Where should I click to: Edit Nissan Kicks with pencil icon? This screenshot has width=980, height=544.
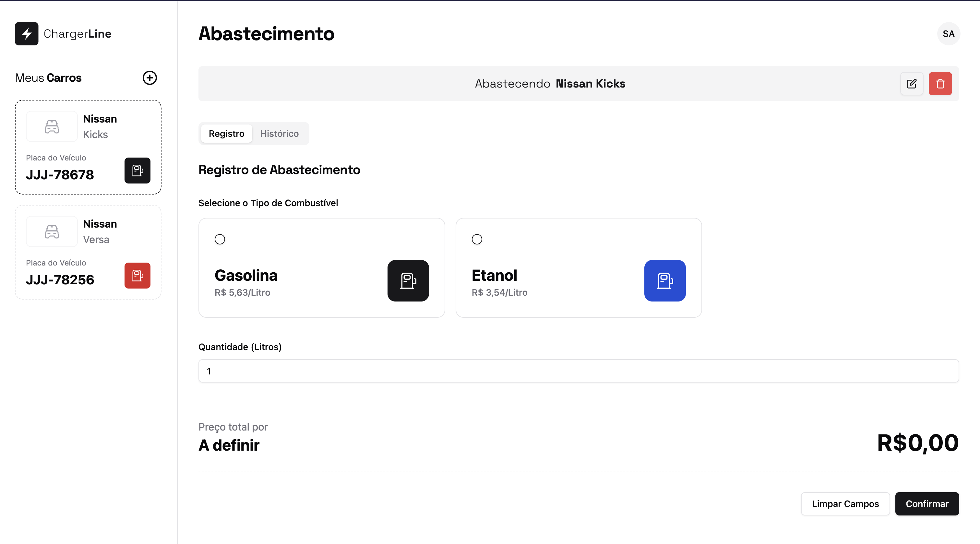click(912, 84)
